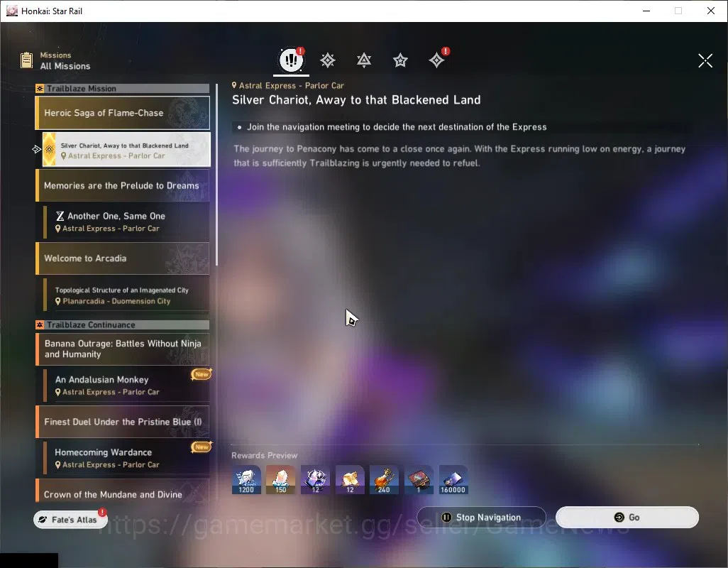Inspect the reward icon showing 240
The width and height of the screenshot is (728, 568).
coord(384,480)
